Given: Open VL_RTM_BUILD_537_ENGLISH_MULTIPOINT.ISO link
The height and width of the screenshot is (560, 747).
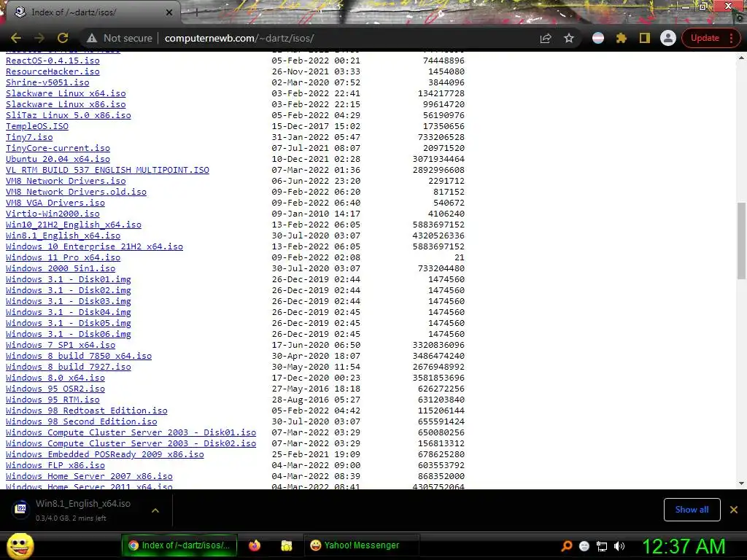Looking at the screenshot, I should (108, 170).
